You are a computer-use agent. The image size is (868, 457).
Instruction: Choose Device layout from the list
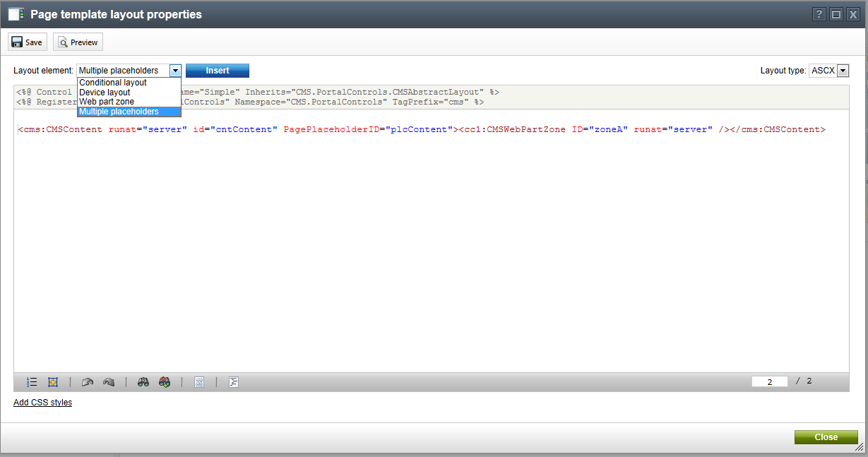[105, 93]
